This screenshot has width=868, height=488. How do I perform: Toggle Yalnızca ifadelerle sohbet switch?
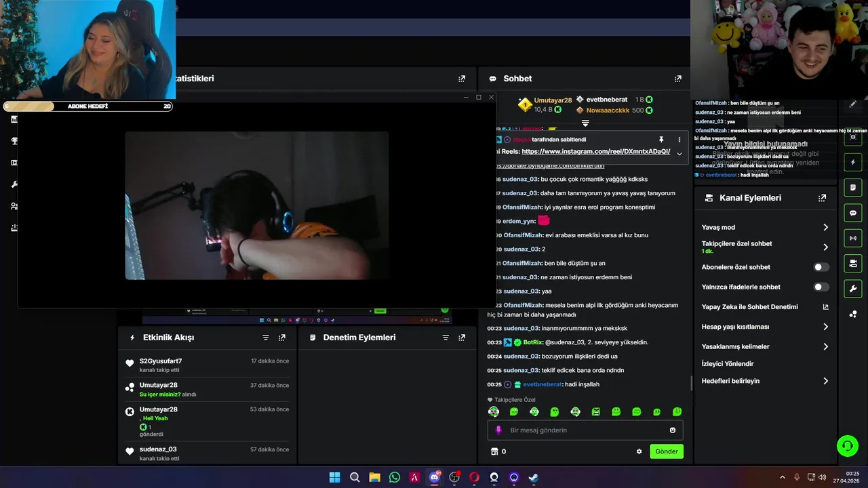point(821,287)
